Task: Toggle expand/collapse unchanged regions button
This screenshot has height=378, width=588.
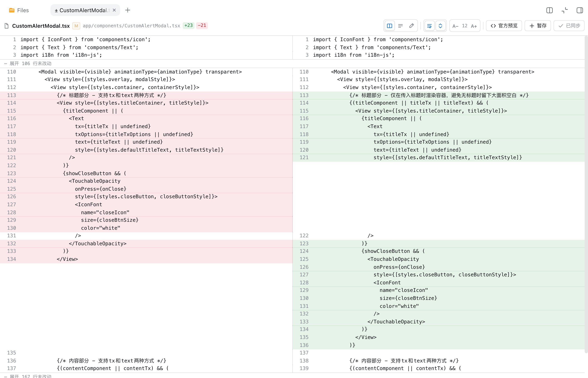Action: 440,26
